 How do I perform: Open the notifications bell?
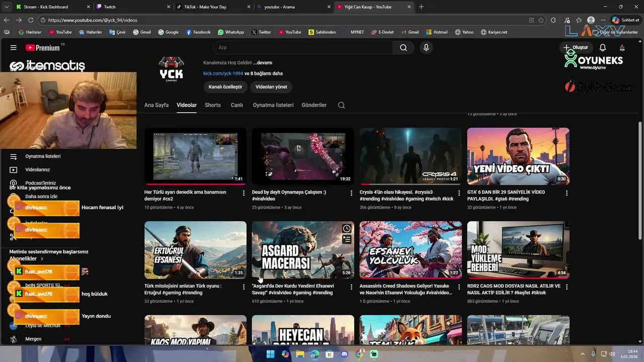[x=602, y=47]
